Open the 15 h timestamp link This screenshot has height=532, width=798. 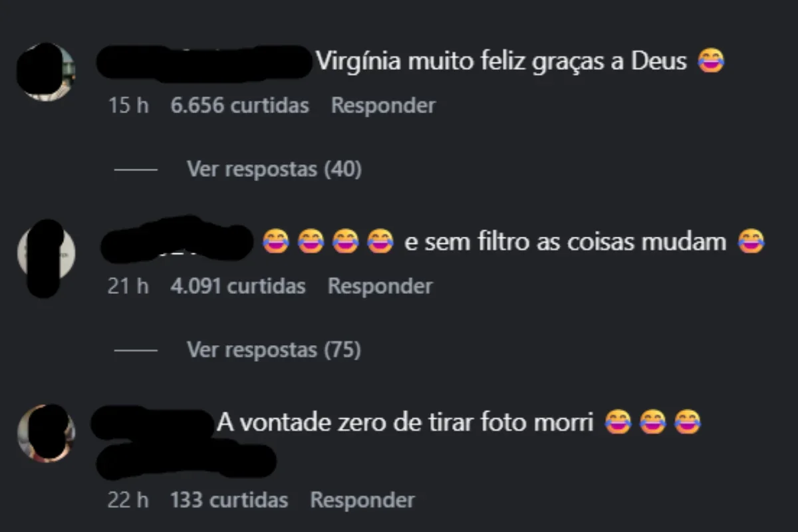pyautogui.click(x=128, y=105)
